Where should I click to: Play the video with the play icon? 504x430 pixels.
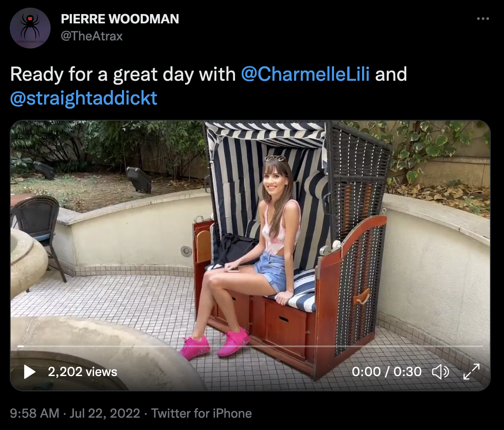[x=30, y=372]
